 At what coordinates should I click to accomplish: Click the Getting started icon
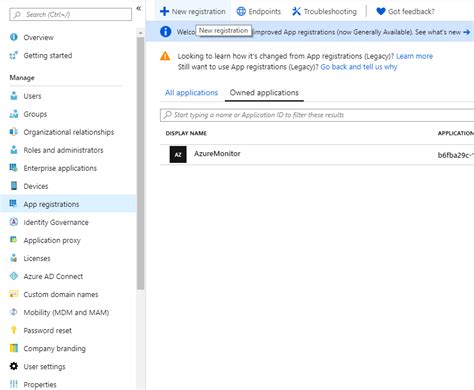[14, 55]
